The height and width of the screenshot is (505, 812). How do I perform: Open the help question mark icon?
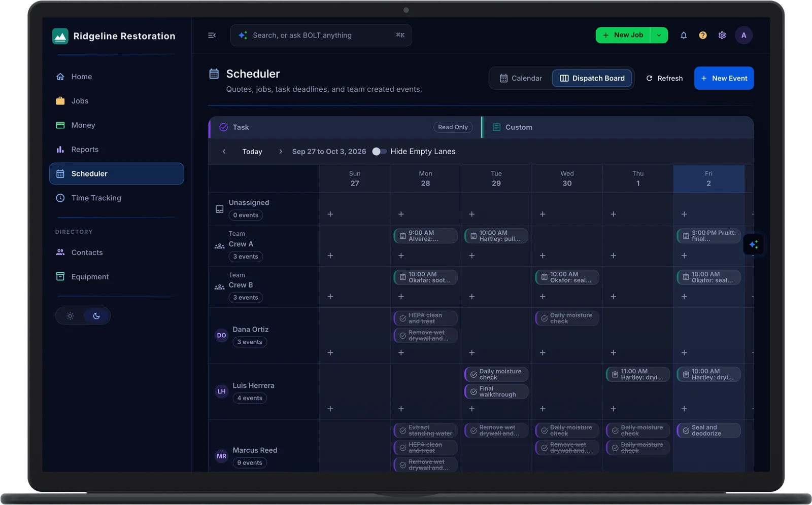pos(703,35)
